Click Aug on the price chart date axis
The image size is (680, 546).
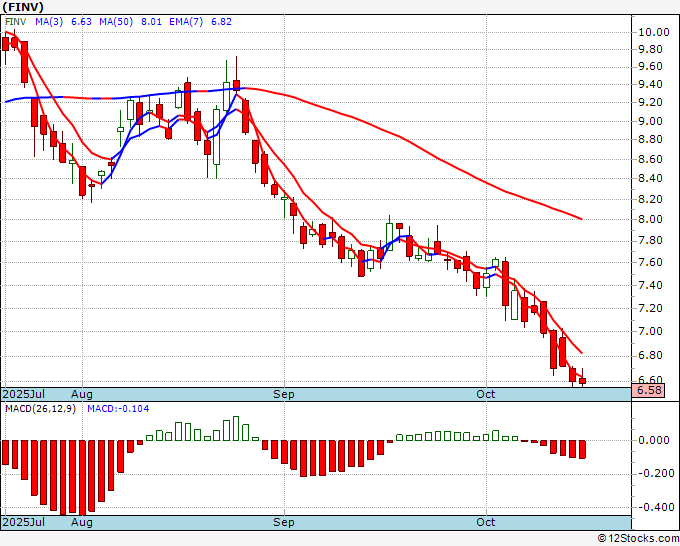tap(82, 394)
